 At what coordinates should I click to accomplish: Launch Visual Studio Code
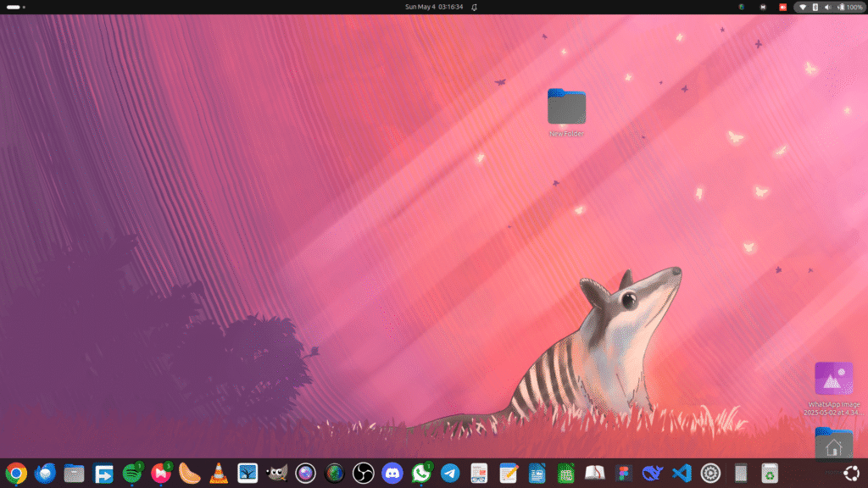[x=682, y=474]
